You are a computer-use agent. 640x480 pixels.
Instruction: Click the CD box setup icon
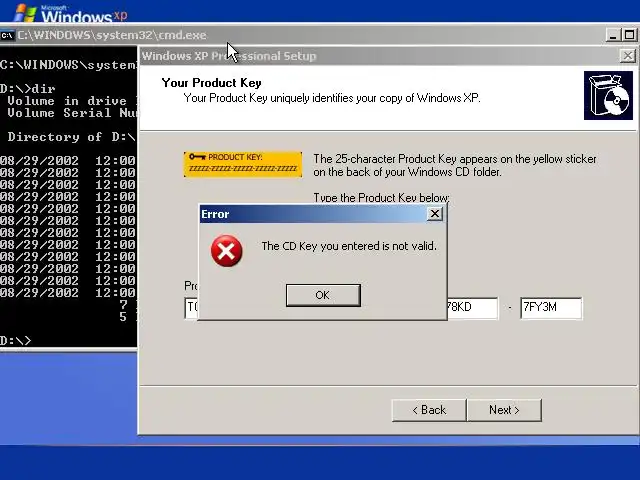point(608,96)
